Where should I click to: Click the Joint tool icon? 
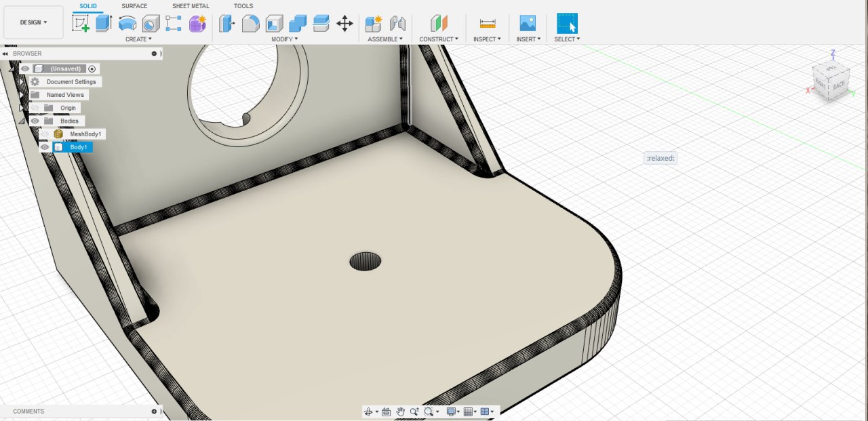(397, 24)
